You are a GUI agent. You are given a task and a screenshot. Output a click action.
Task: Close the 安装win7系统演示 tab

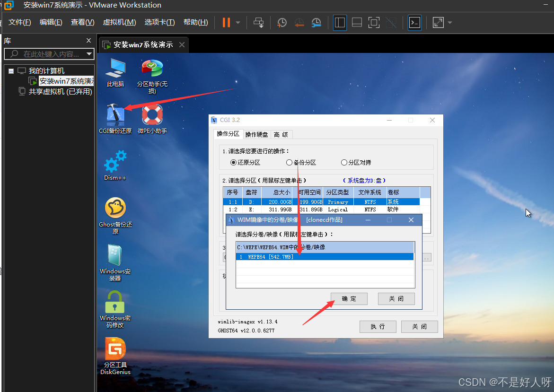pos(182,45)
